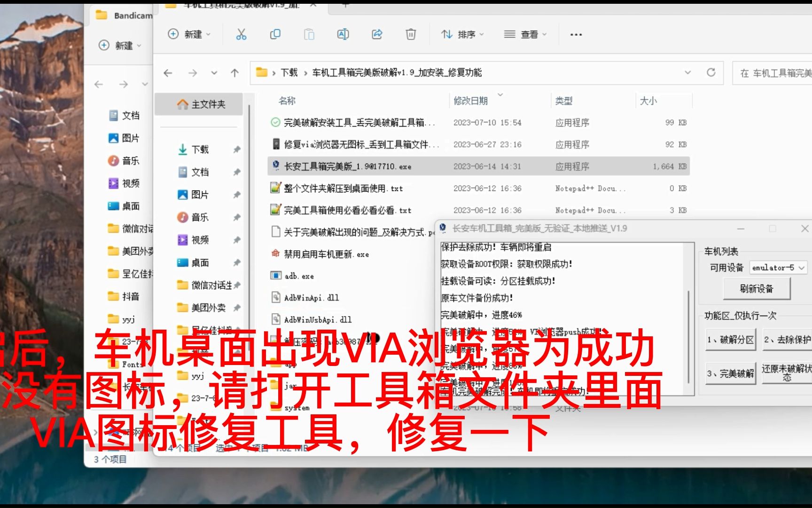Image resolution: width=812 pixels, height=508 pixels.
Task: Expand the address bar history dropdown
Action: coord(688,72)
